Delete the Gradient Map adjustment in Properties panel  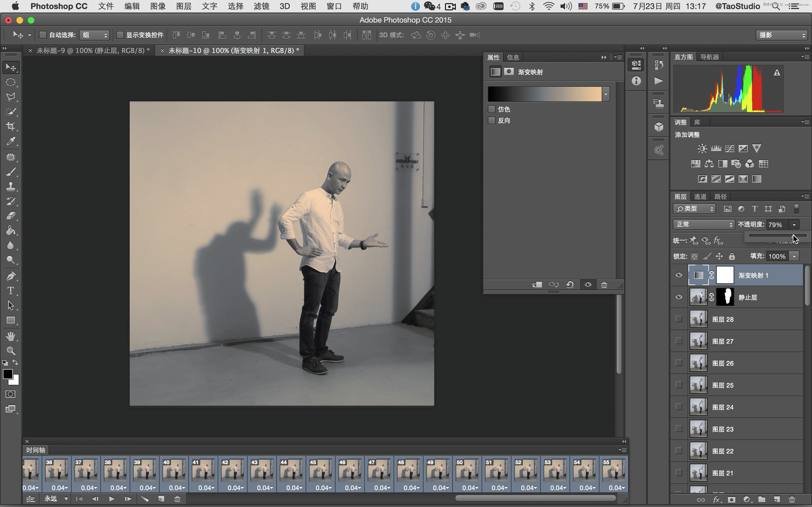click(604, 284)
